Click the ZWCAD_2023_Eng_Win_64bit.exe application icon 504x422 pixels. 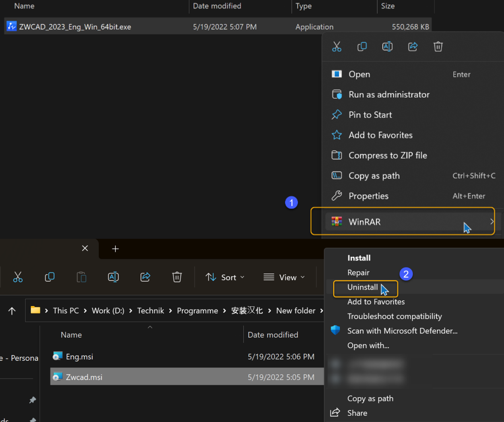(12, 26)
